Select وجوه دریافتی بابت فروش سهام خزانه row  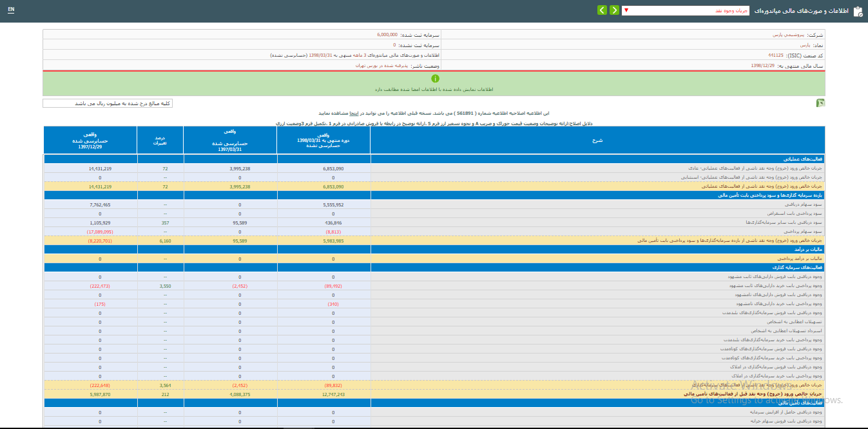coord(434,421)
